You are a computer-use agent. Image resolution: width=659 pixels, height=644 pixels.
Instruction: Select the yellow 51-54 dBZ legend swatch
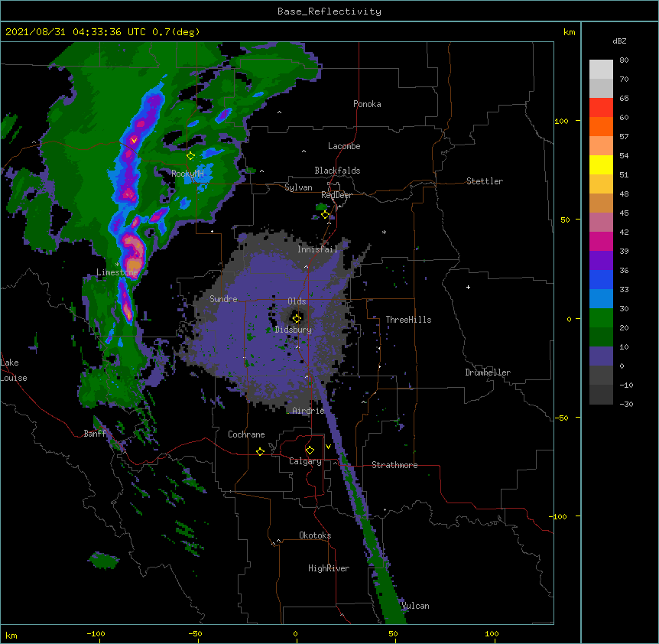[601, 164]
